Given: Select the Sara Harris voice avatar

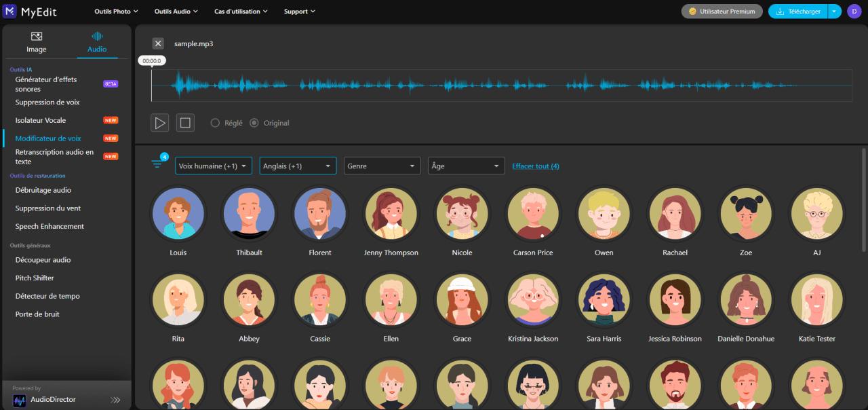Looking at the screenshot, I should click(x=604, y=299).
